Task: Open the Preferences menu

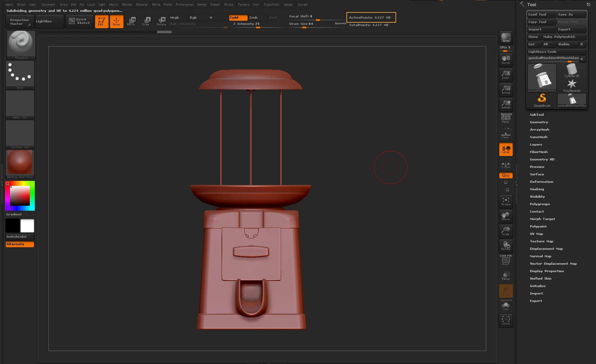Action: pos(184,4)
